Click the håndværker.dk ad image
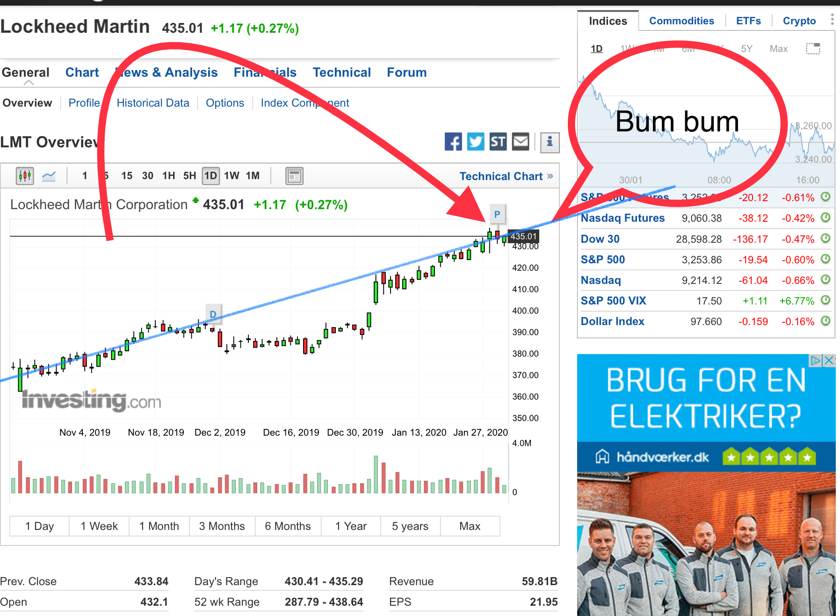 pyautogui.click(x=706, y=485)
